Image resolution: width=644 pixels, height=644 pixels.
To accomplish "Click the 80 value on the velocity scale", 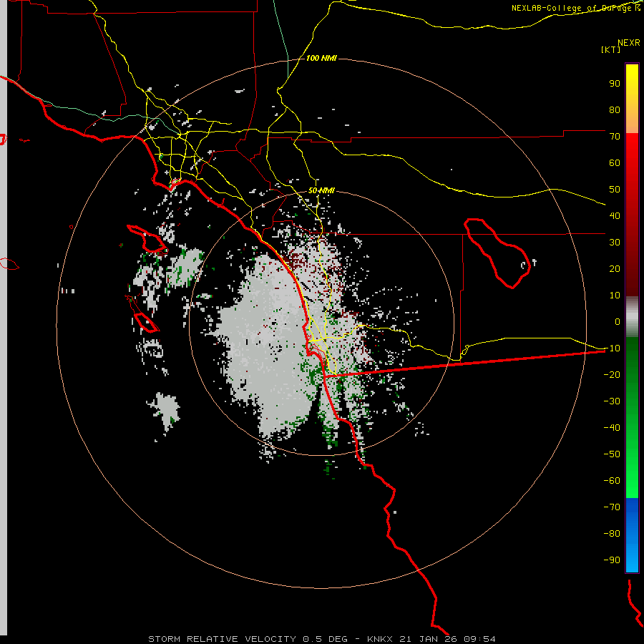I will click(615, 110).
